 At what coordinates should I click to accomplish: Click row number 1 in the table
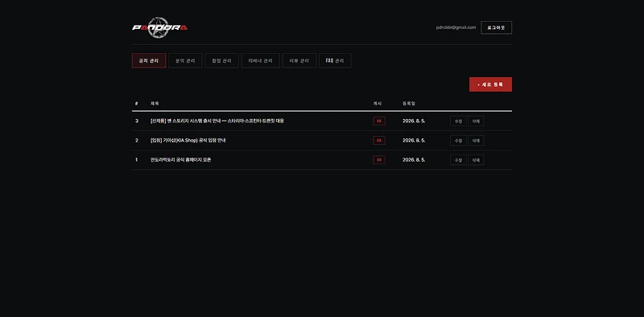click(137, 160)
